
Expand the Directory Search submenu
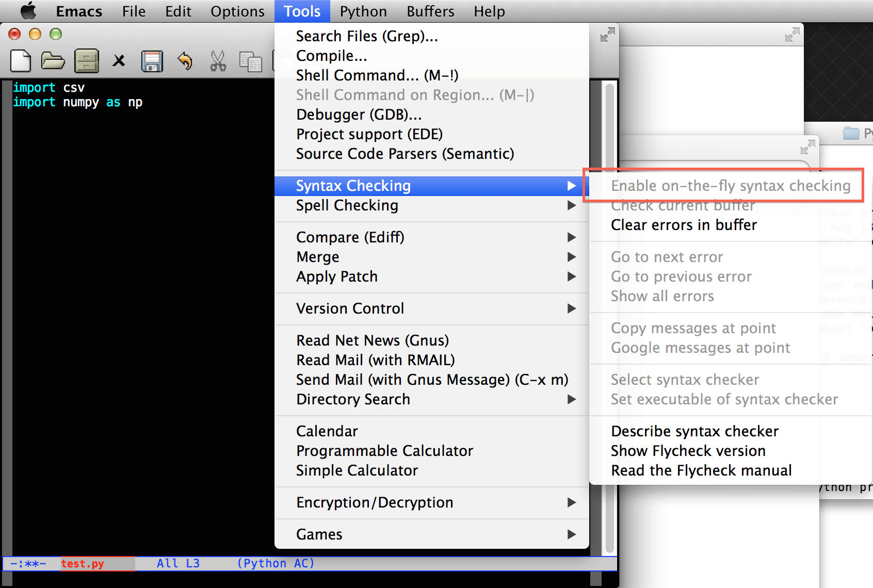coord(432,399)
